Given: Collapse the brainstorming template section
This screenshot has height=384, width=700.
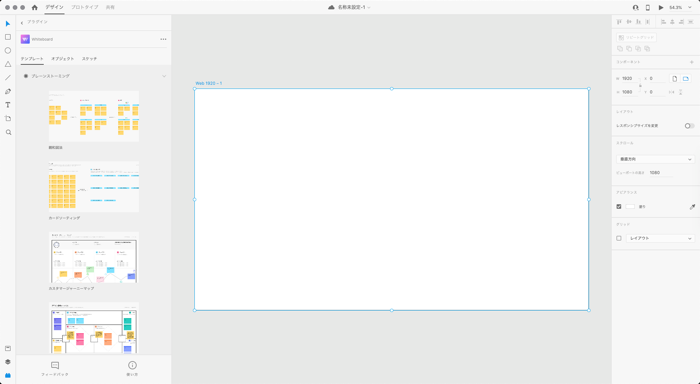Looking at the screenshot, I should coord(164,76).
